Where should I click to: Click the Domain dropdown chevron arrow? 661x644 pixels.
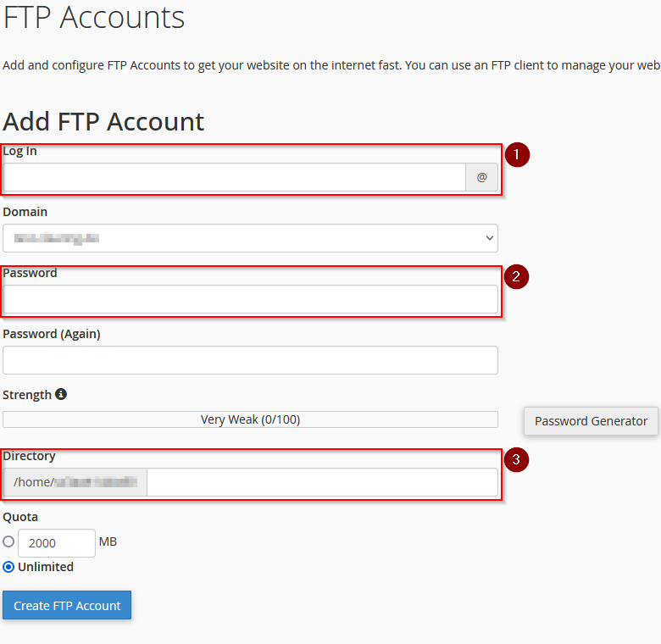(490, 238)
